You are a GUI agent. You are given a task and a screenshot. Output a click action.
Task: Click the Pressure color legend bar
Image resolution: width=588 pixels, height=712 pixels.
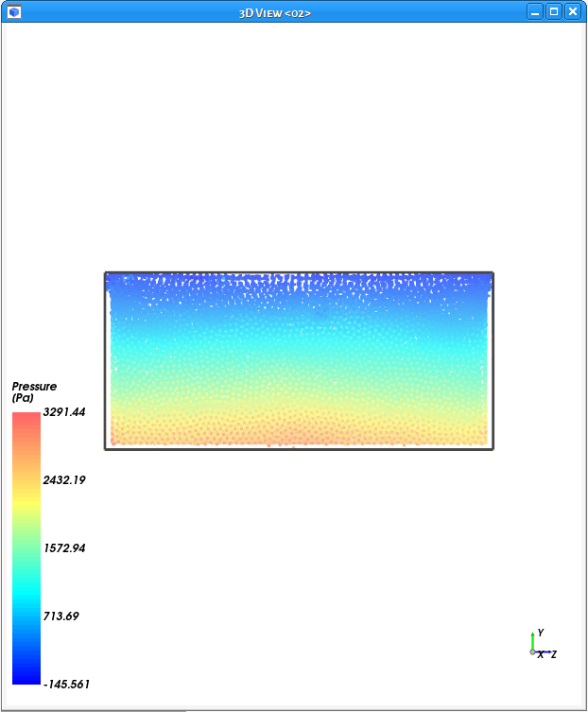26,548
